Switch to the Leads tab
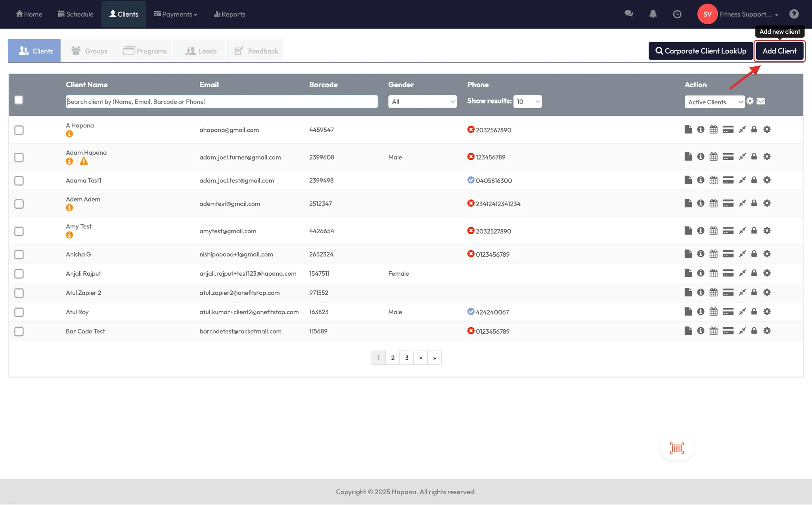 tap(201, 51)
